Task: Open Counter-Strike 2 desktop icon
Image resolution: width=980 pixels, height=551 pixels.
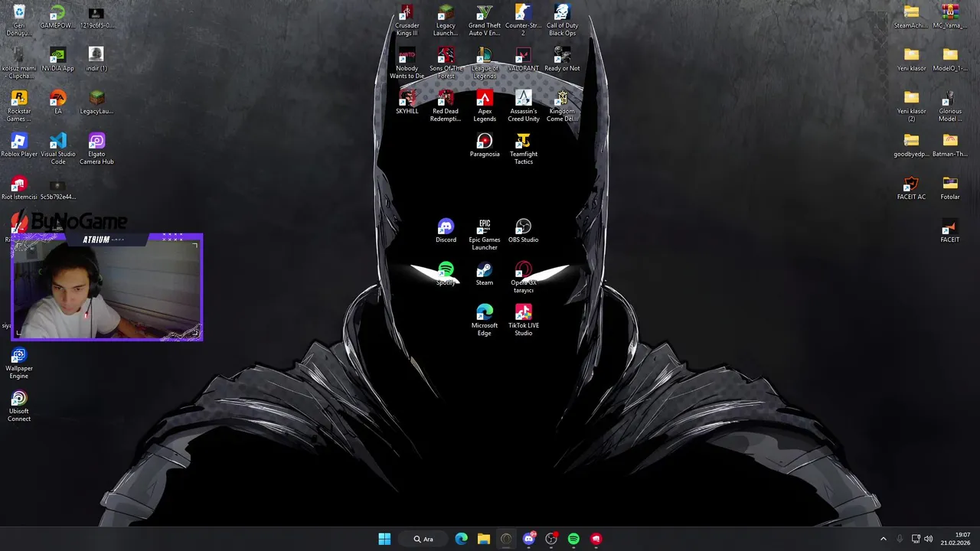Action: 524,20
